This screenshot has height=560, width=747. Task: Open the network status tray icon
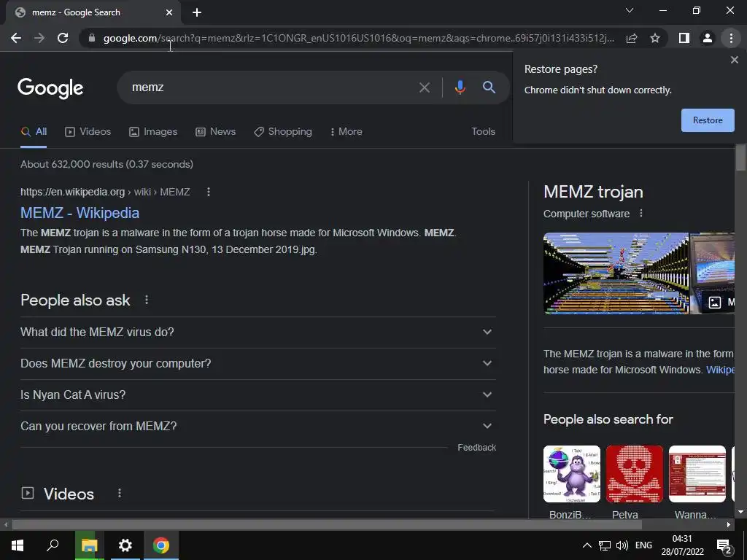[x=605, y=545]
